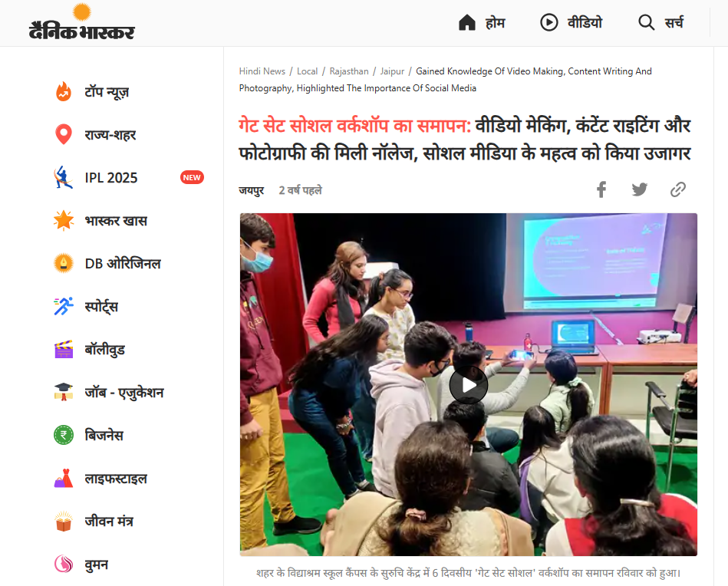Image resolution: width=728 pixels, height=586 pixels.
Task: Open the वीडियो play-circle icon
Action: [x=548, y=22]
